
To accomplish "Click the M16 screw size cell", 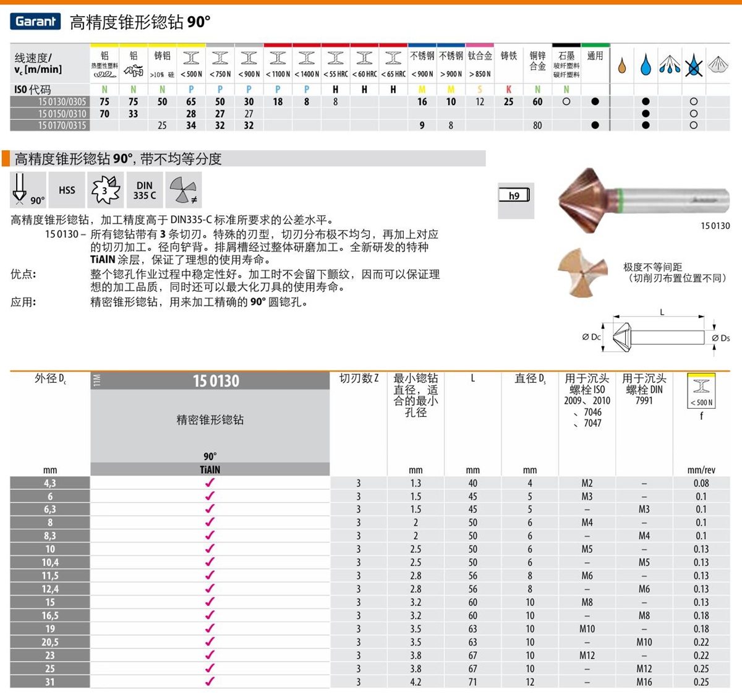I will coord(644,682).
